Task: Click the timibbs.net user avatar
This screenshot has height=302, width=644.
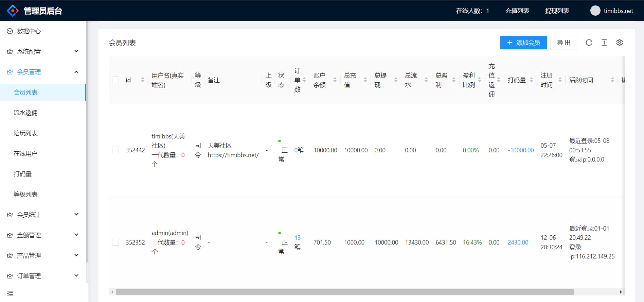Action: click(x=595, y=11)
